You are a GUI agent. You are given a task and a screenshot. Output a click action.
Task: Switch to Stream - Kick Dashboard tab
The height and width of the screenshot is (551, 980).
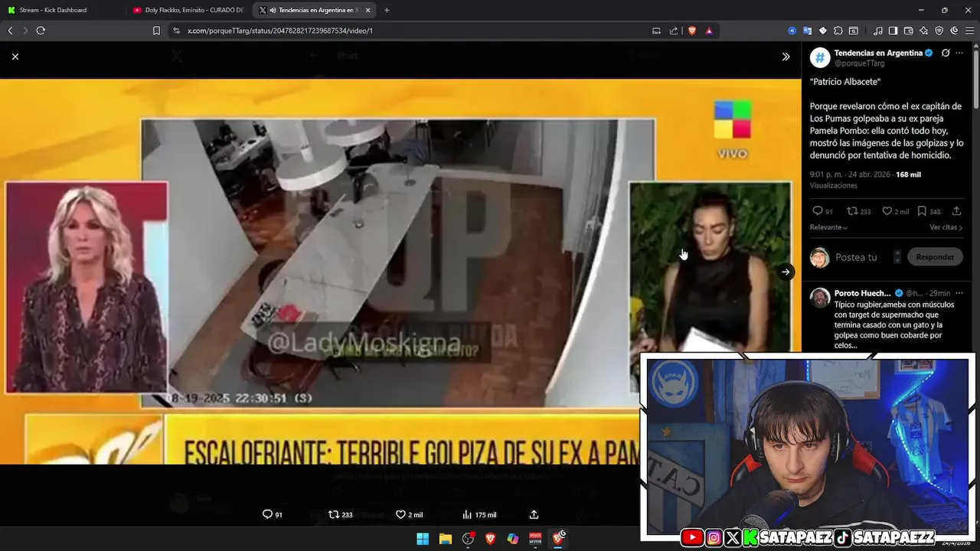61,10
